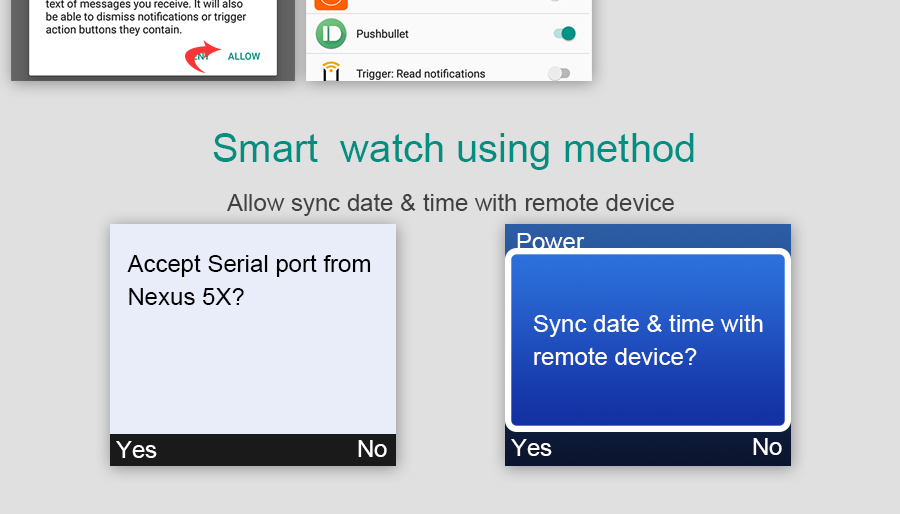Click the Smart watch using method heading
Screen dimensions: 900x514
point(453,149)
